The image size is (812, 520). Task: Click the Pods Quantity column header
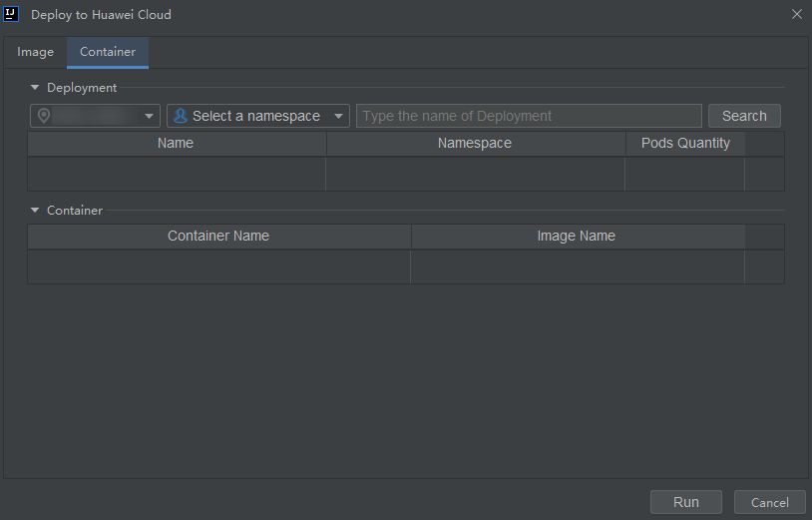click(685, 144)
